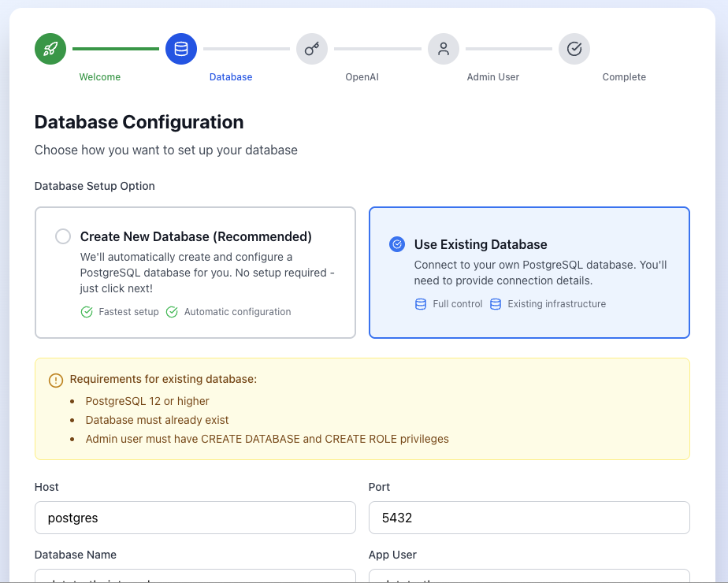The height and width of the screenshot is (583, 728).
Task: Click the Complete step label
Action: (624, 77)
